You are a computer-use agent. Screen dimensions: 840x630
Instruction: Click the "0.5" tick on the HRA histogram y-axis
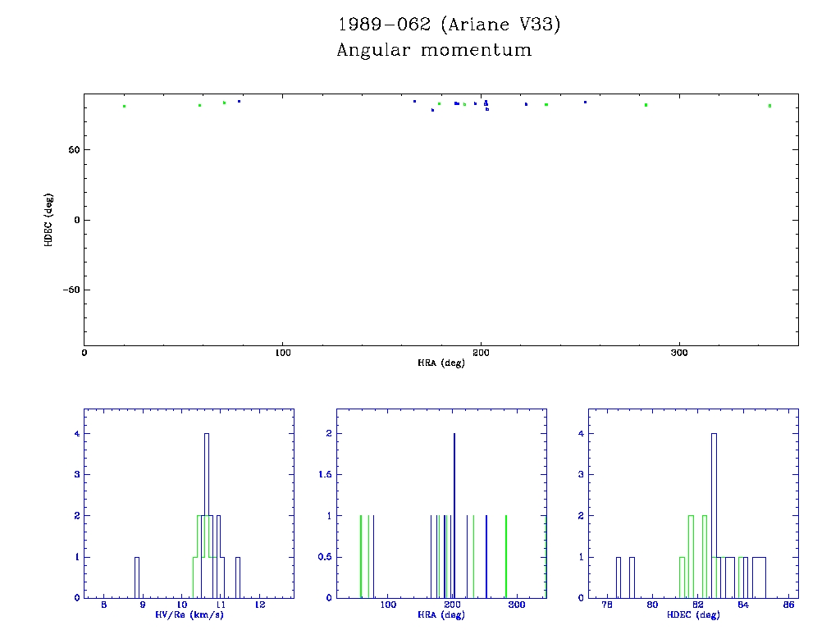tap(325, 557)
